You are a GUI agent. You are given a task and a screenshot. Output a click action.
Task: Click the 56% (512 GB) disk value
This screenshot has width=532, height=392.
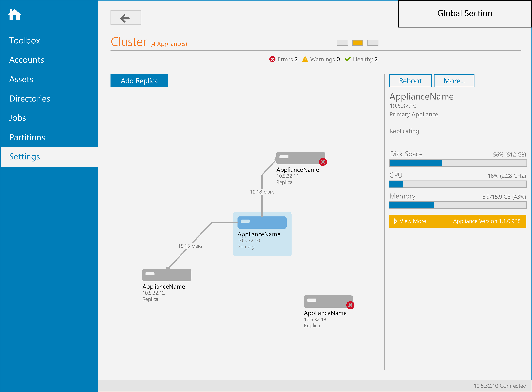509,155
